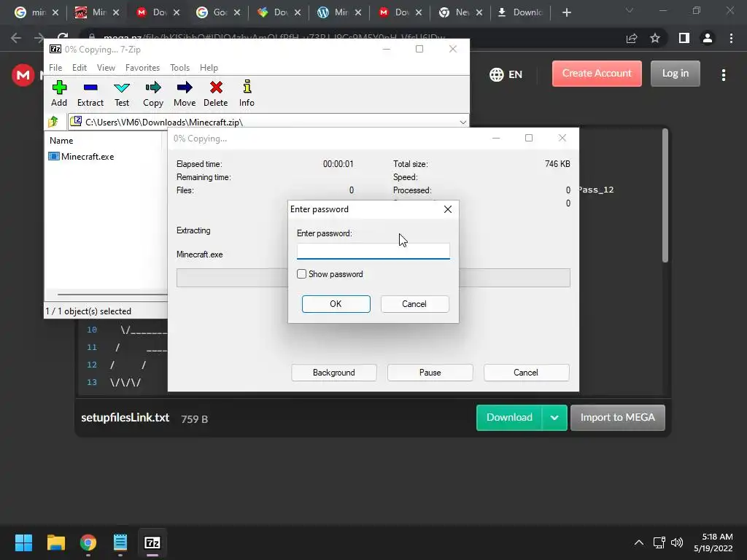Click the network tray icon

coord(659,542)
